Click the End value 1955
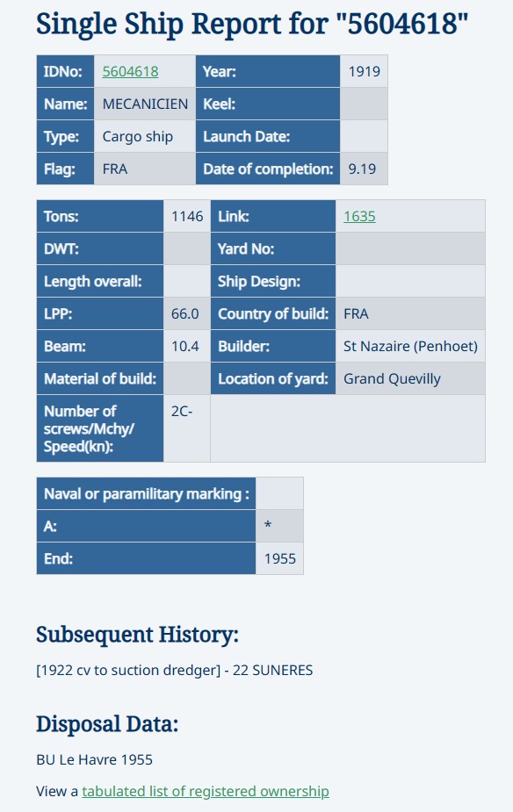Screen dimensions: 513x812 (x=280, y=559)
